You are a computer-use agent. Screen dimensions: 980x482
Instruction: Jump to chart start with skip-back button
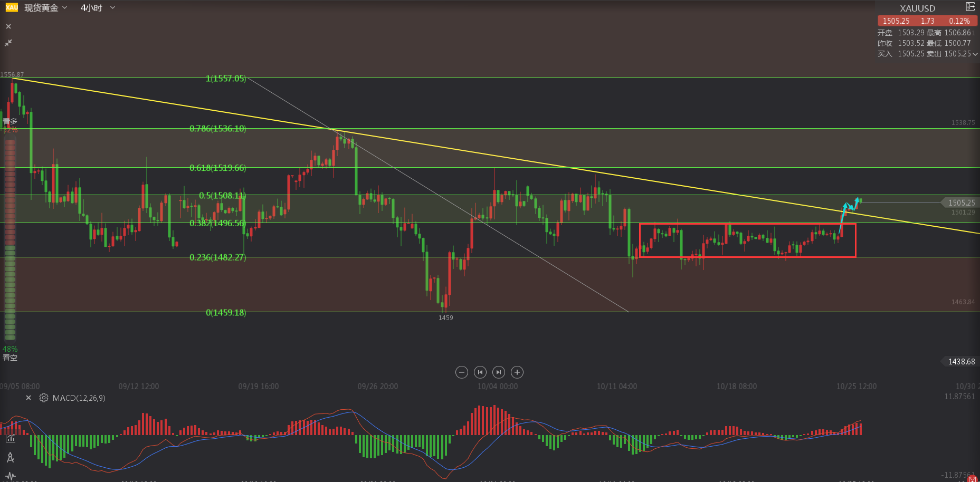(x=480, y=372)
